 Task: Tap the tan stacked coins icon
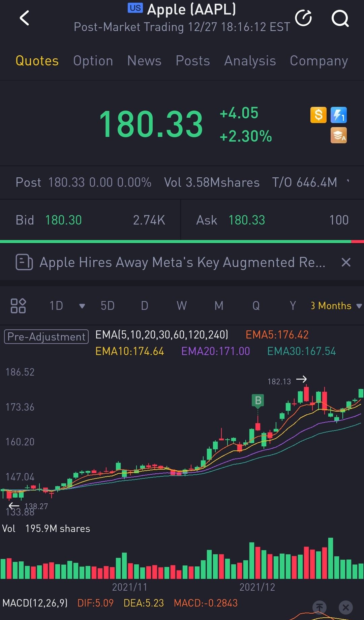339,136
